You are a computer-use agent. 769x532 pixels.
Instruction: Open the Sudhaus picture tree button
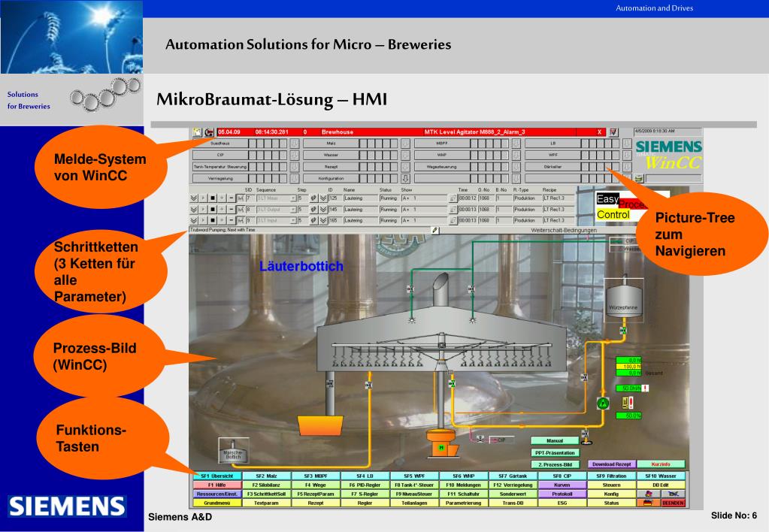[x=220, y=144]
